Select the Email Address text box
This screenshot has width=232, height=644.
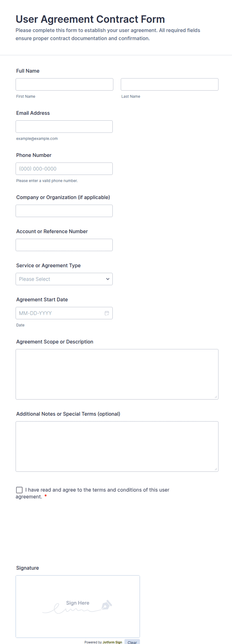click(x=64, y=126)
